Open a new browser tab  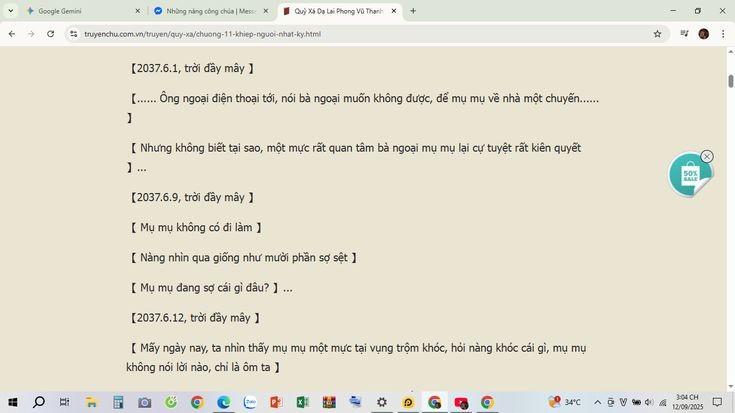click(413, 11)
